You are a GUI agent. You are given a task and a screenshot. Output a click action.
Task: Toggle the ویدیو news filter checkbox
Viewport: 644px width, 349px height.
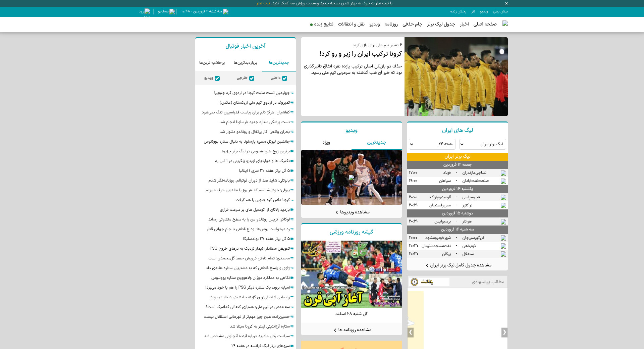[x=217, y=78]
